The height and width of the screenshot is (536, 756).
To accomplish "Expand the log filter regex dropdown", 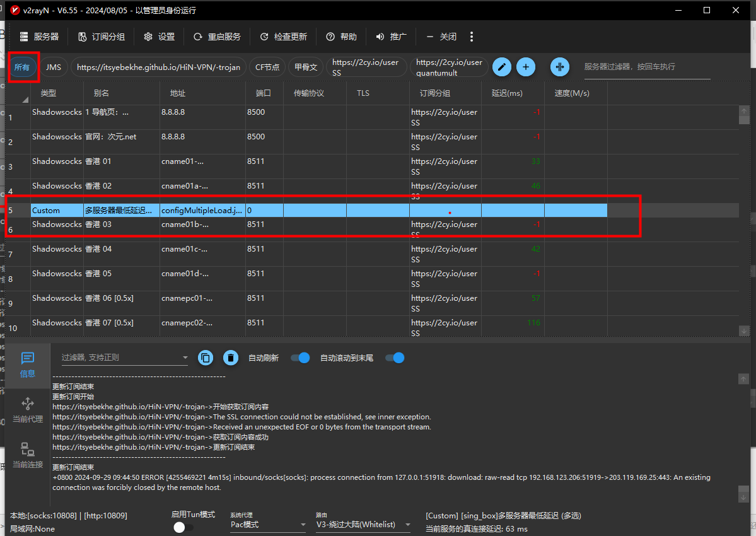I will click(185, 358).
